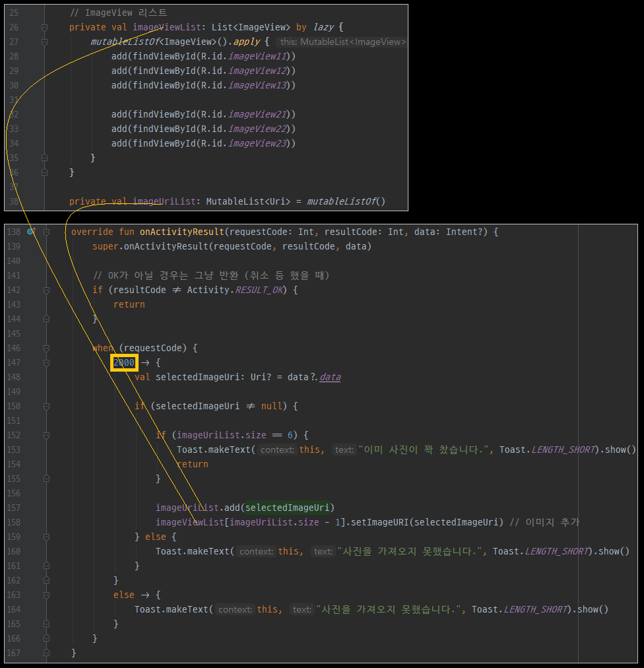This screenshot has height=668, width=644.
Task: Click imageView21 on line 32
Action: click(257, 114)
